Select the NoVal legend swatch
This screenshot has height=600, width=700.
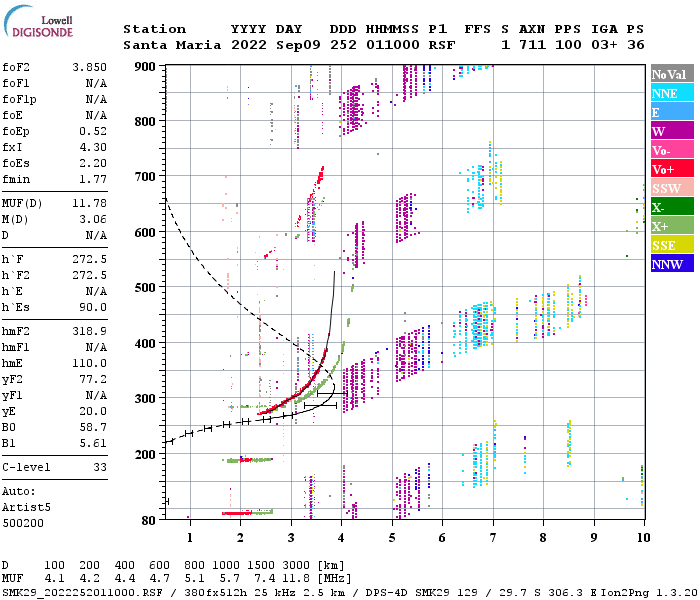point(672,74)
